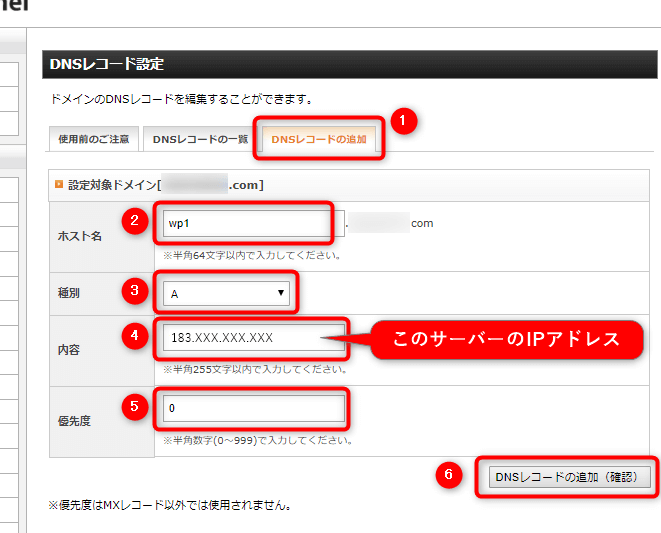The width and height of the screenshot is (661, 533).
Task: Click the red このサーバーのIPアドレス callout
Action: (506, 339)
